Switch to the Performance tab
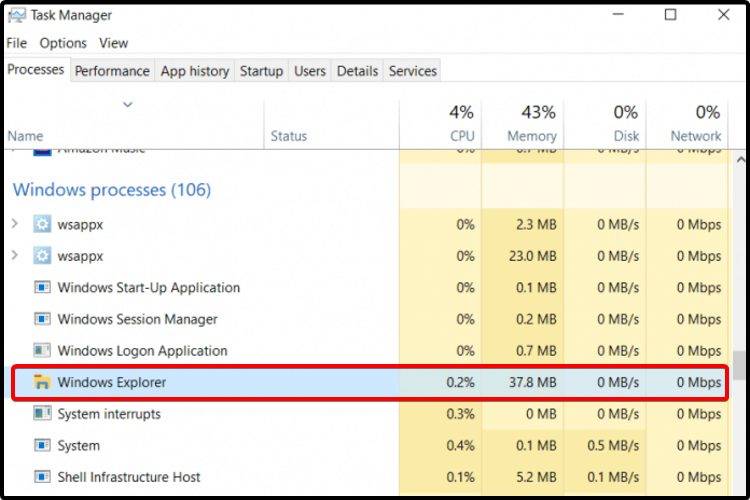Image resolution: width=750 pixels, height=500 pixels. pyautogui.click(x=112, y=71)
